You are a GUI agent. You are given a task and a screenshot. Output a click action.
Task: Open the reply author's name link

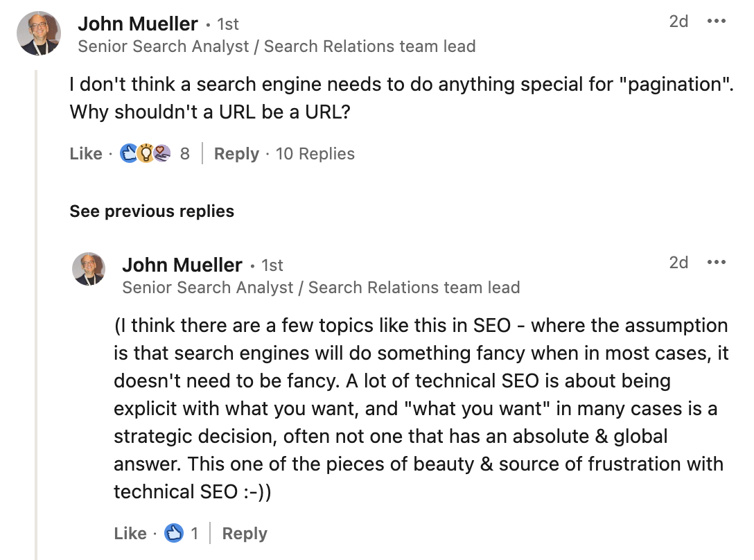coord(182,264)
